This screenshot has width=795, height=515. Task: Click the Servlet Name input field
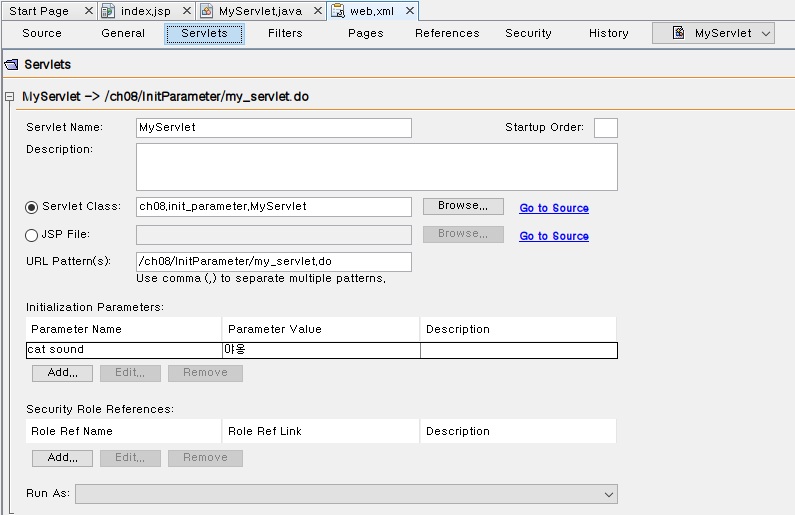pos(274,128)
